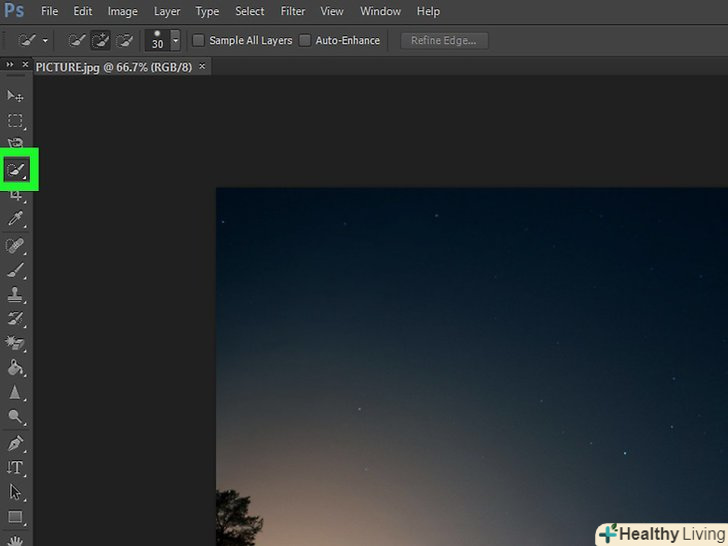Open the Layer menu

[167, 12]
